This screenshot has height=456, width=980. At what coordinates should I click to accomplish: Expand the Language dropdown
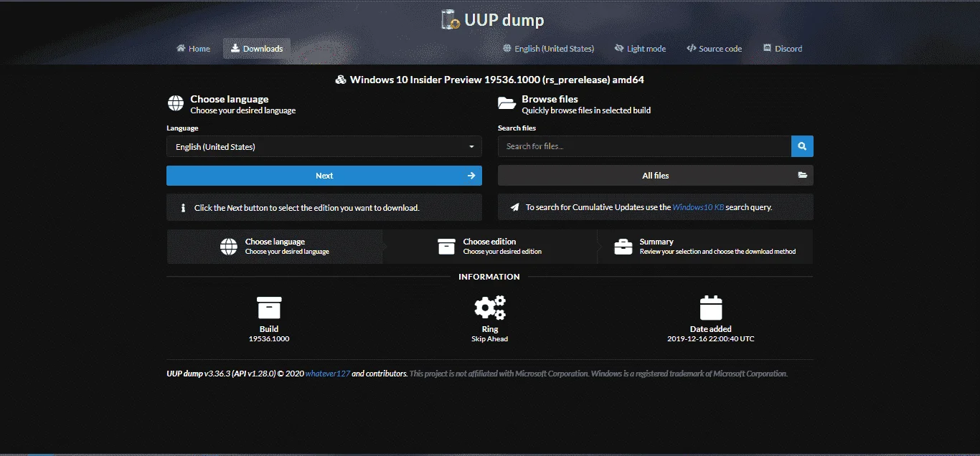click(x=324, y=146)
